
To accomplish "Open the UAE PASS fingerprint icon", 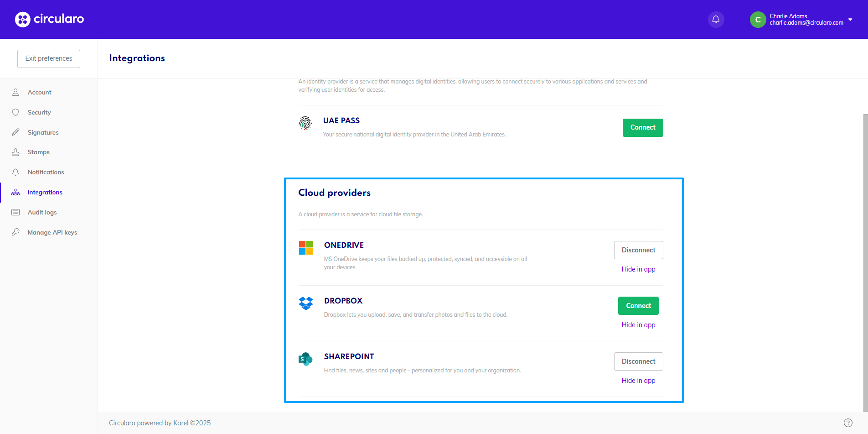I will pyautogui.click(x=305, y=123).
